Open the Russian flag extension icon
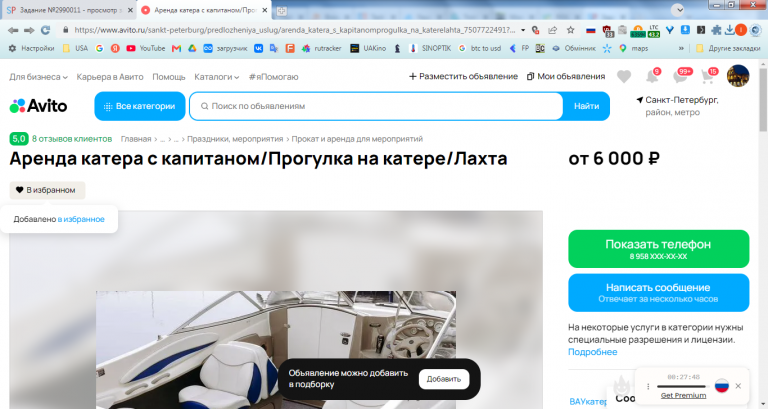 tap(591, 30)
